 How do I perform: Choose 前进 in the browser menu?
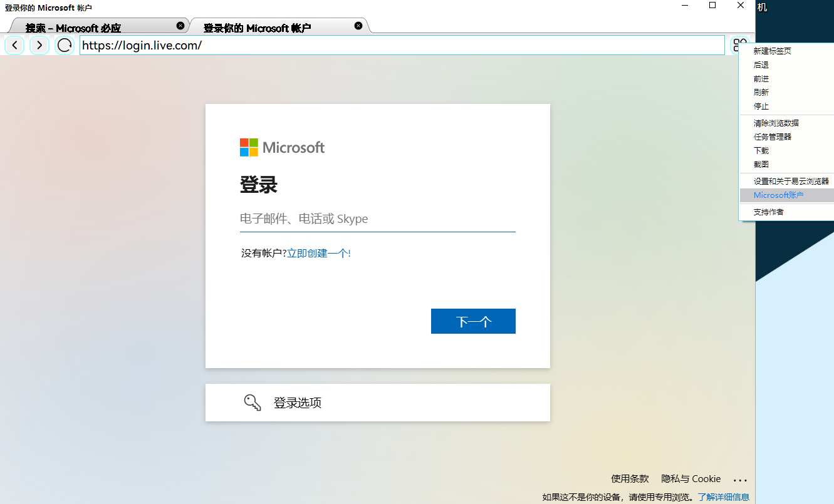[786, 79]
